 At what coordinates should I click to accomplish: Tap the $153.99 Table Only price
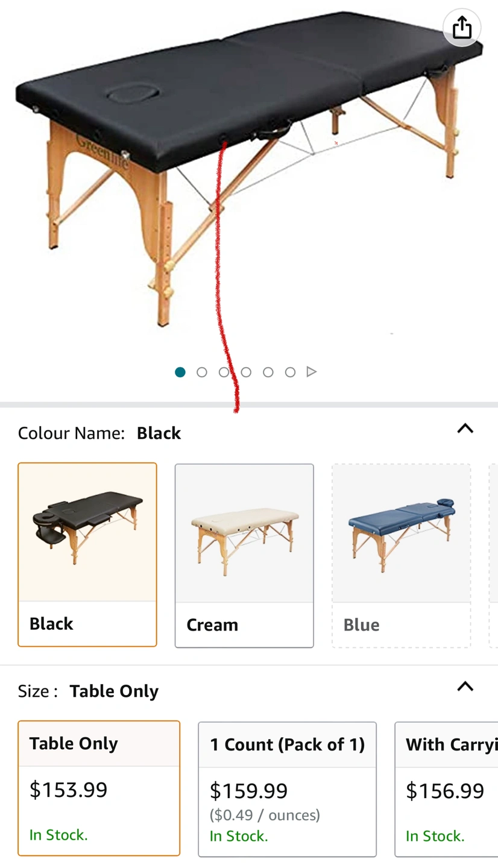coord(68,789)
